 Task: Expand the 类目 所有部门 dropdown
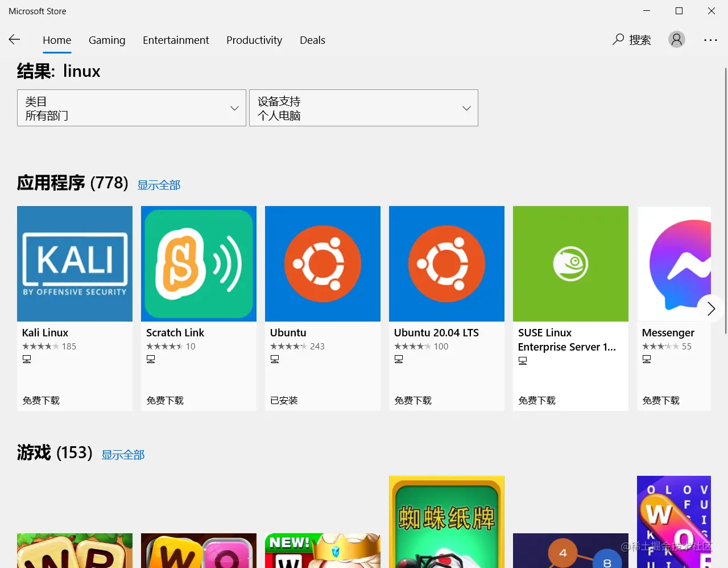coord(131,108)
